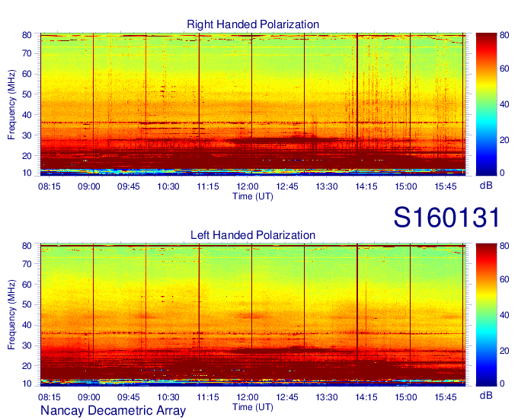Click the 80 dB tick on lower color bar
This screenshot has height=420, width=518.
pyautogui.click(x=504, y=246)
